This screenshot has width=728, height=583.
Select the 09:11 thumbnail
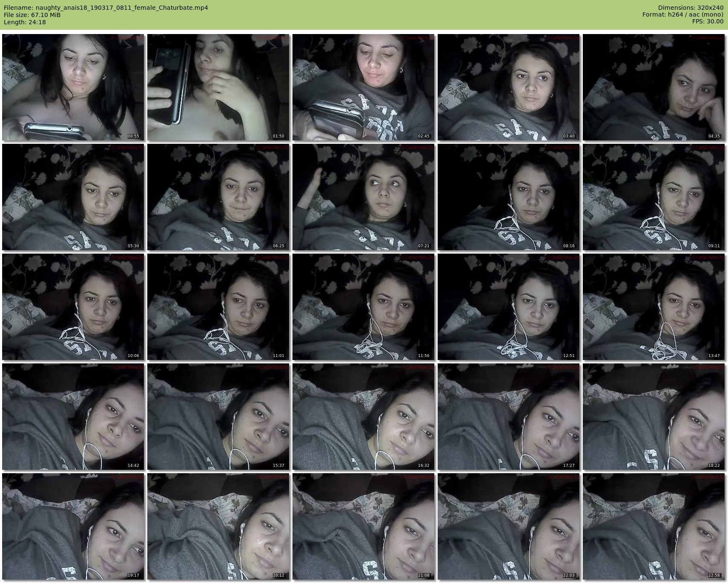[x=654, y=197]
